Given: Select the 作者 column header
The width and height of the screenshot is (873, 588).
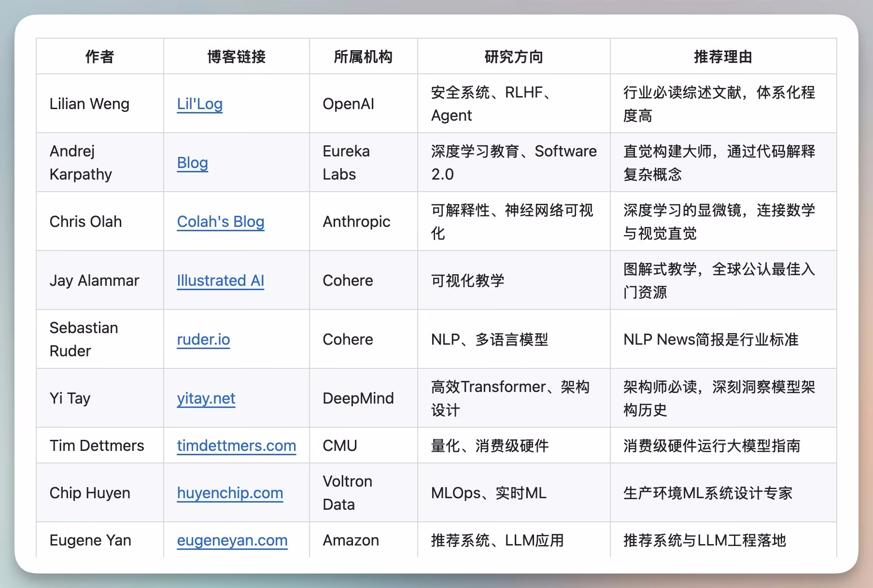Looking at the screenshot, I should (x=99, y=56).
